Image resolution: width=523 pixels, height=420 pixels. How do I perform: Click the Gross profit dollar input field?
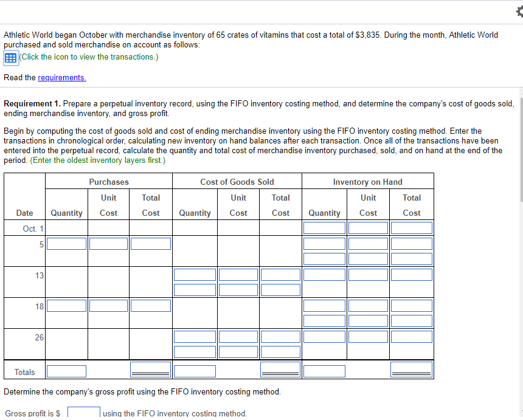tap(83, 412)
